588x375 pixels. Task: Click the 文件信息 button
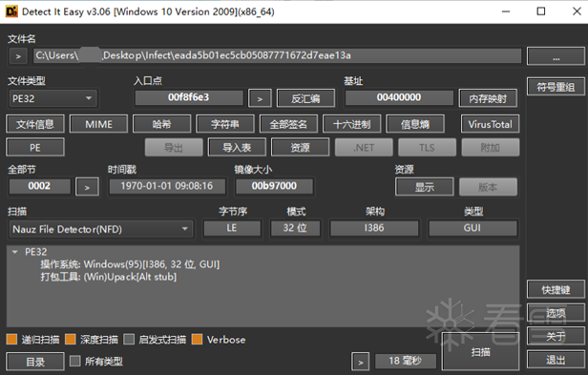click(35, 124)
